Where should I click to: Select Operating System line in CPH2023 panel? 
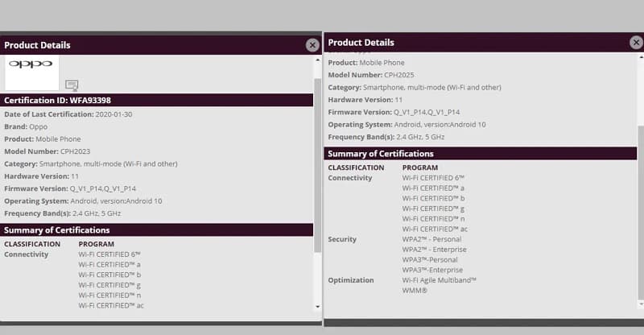click(83, 201)
